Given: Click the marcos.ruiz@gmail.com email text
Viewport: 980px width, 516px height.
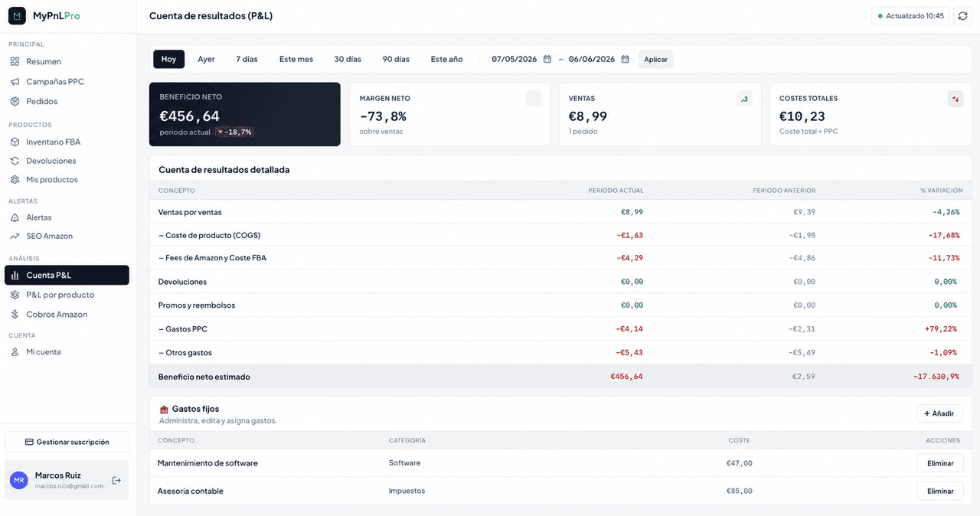Looking at the screenshot, I should pos(69,486).
